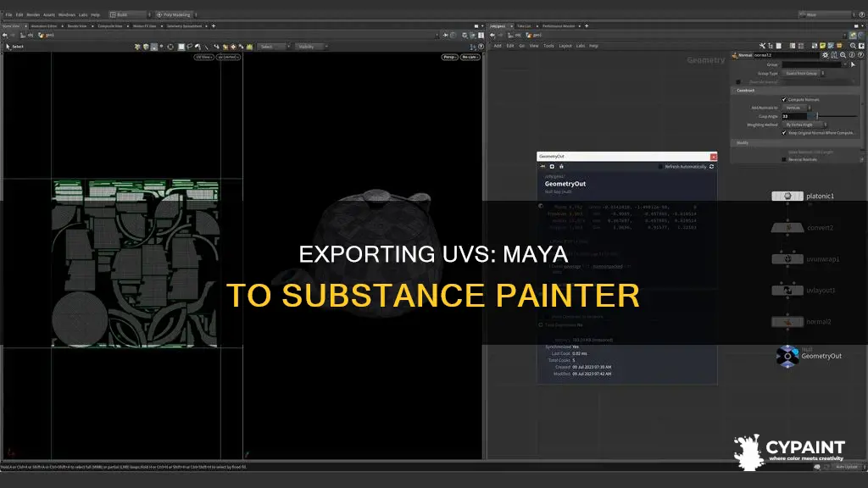This screenshot has height=488, width=868.
Task: Select the convert2 node
Action: point(787,227)
